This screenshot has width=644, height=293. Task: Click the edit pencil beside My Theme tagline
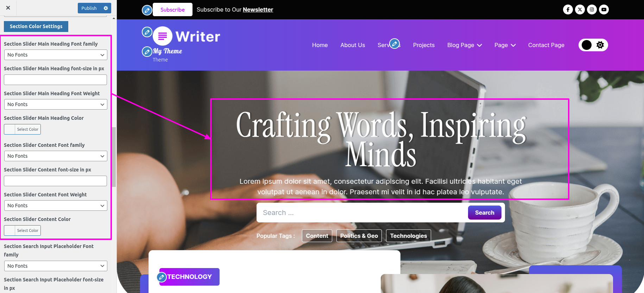point(147,52)
